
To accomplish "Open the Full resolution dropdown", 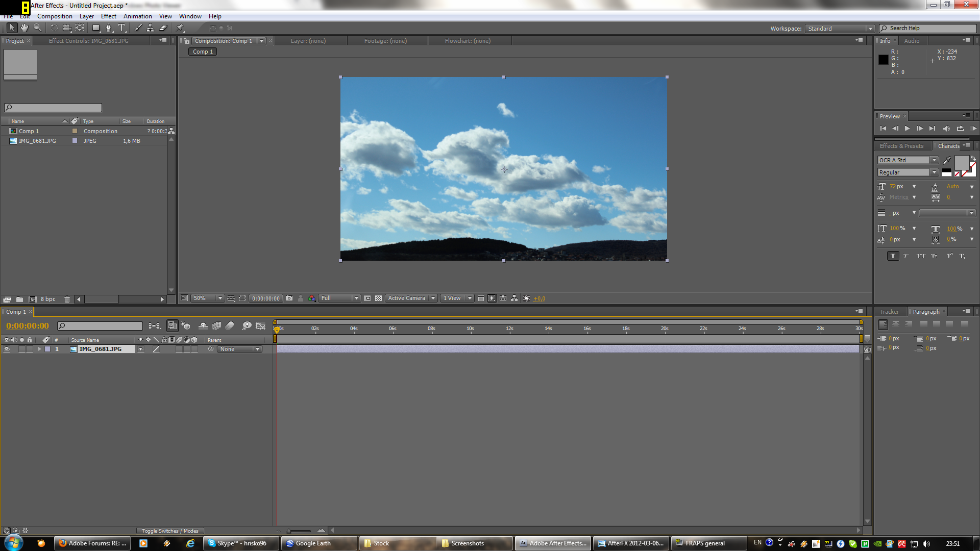I will [x=339, y=298].
